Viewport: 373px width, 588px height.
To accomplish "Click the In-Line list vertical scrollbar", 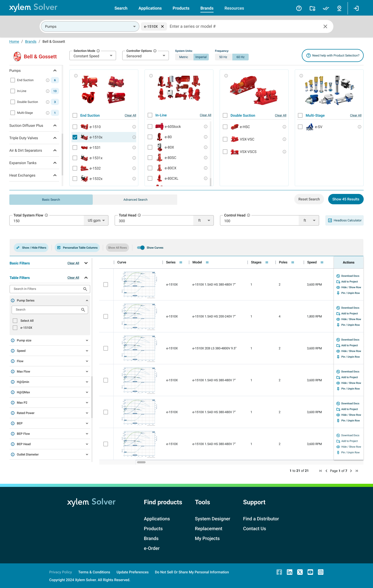I will pyautogui.click(x=211, y=182).
